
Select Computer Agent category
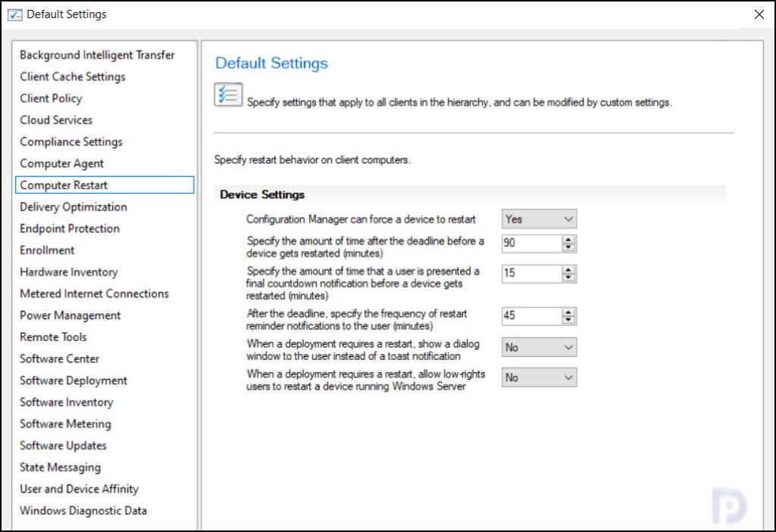(62, 164)
